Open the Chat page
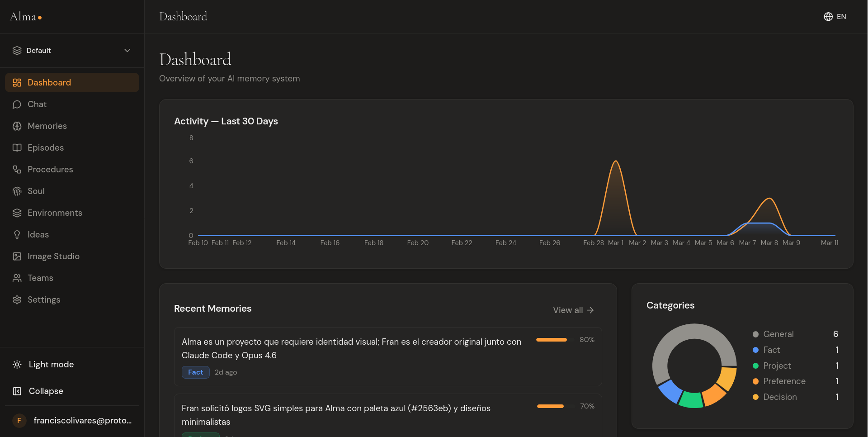 72,104
